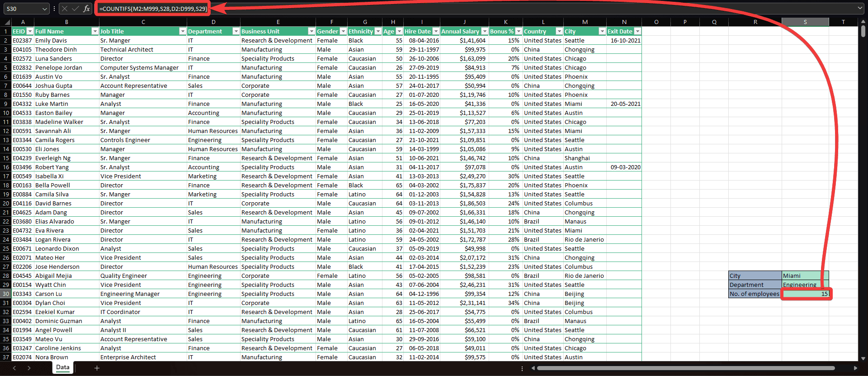
Task: Select column D header
Action: tap(213, 22)
